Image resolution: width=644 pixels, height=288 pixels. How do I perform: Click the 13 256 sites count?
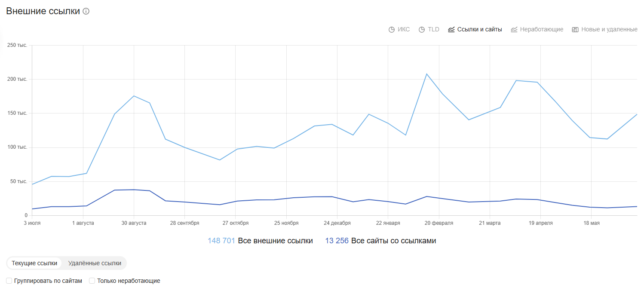tap(337, 241)
